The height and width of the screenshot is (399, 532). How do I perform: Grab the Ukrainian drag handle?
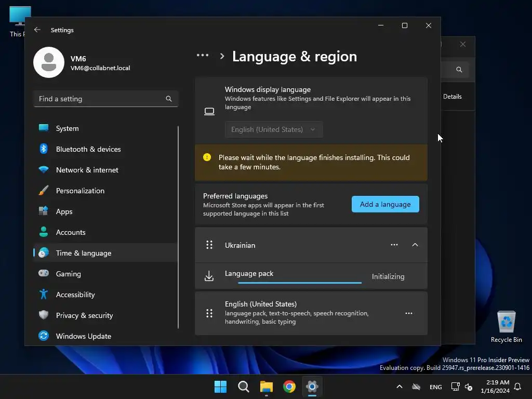[x=209, y=245]
